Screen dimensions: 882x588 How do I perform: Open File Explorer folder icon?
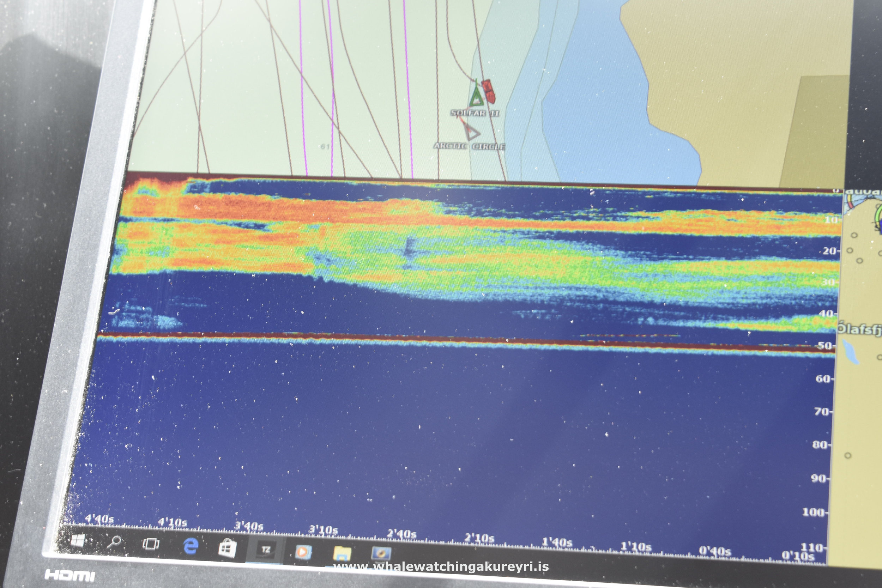[x=342, y=553]
